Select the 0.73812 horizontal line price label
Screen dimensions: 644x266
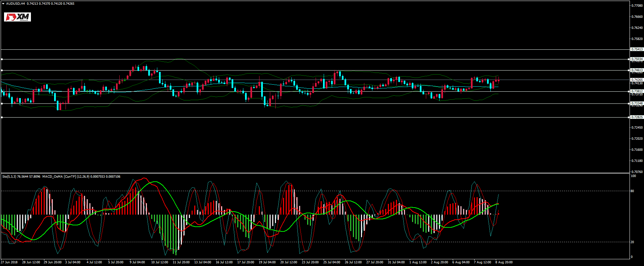(637, 91)
